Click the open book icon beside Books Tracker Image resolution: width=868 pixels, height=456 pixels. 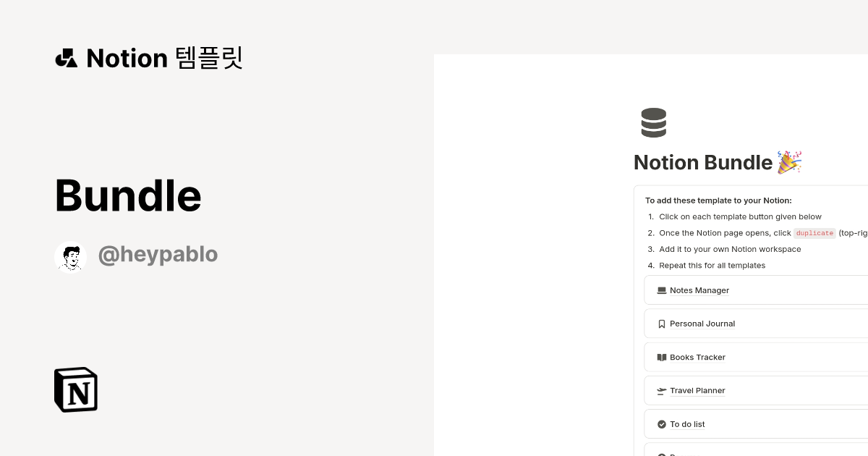661,358
